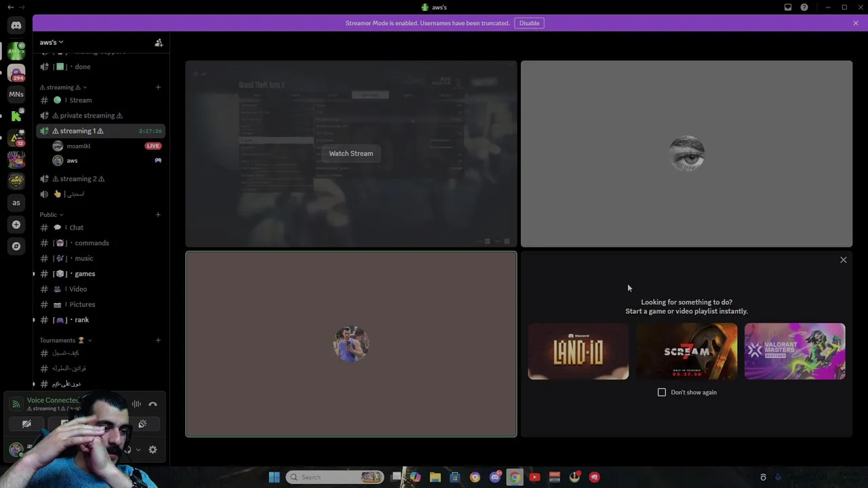Open Discord inbox icon in title bar
Screen dimensions: 868x488
(788, 7)
